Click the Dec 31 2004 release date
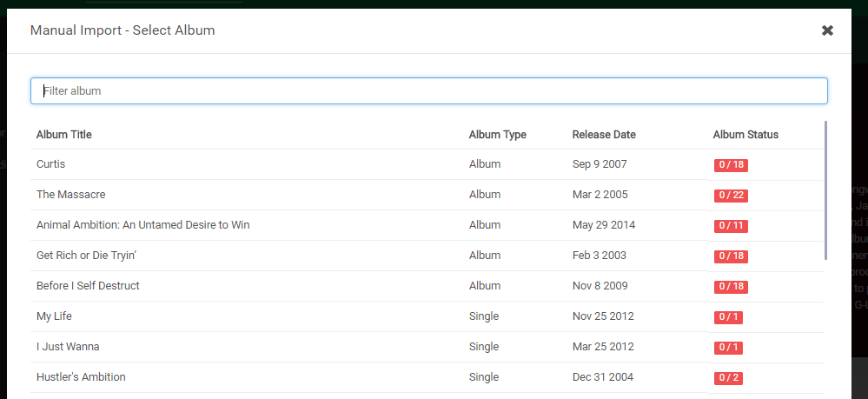 tap(603, 377)
